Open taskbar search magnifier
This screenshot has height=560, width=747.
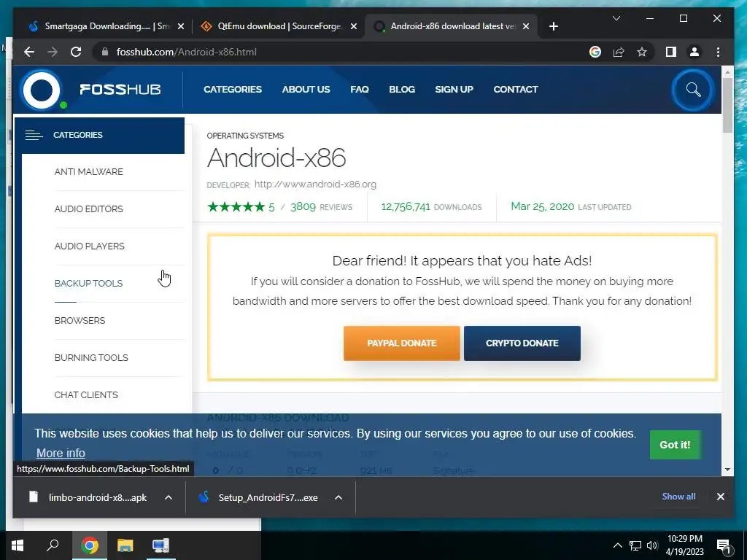(x=53, y=545)
